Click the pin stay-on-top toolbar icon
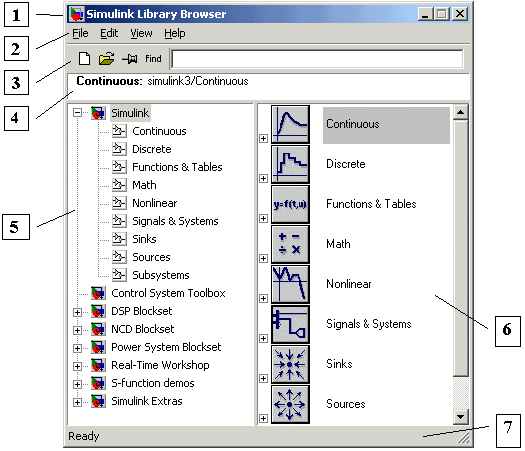The image size is (525, 451). pos(129,59)
